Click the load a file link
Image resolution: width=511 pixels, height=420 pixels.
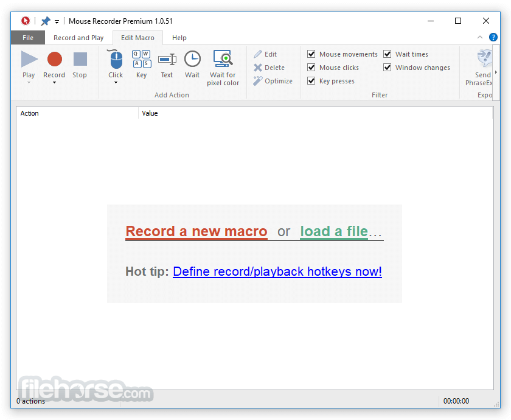tap(334, 231)
